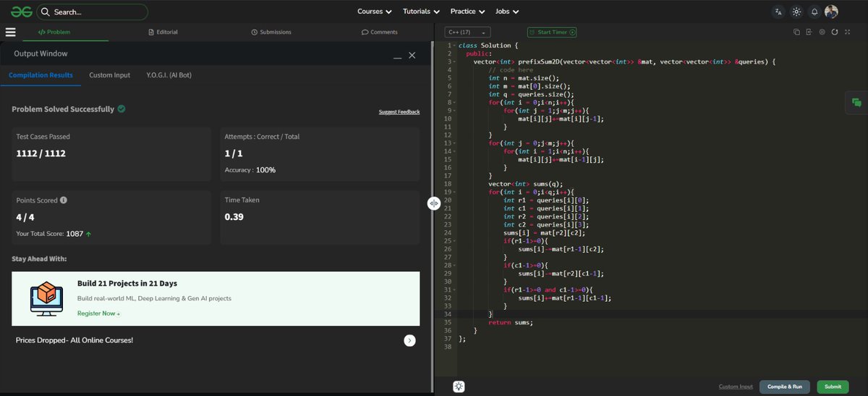The height and width of the screenshot is (396, 868).
Task: Open the Tutorials dropdown menu
Action: click(x=421, y=12)
